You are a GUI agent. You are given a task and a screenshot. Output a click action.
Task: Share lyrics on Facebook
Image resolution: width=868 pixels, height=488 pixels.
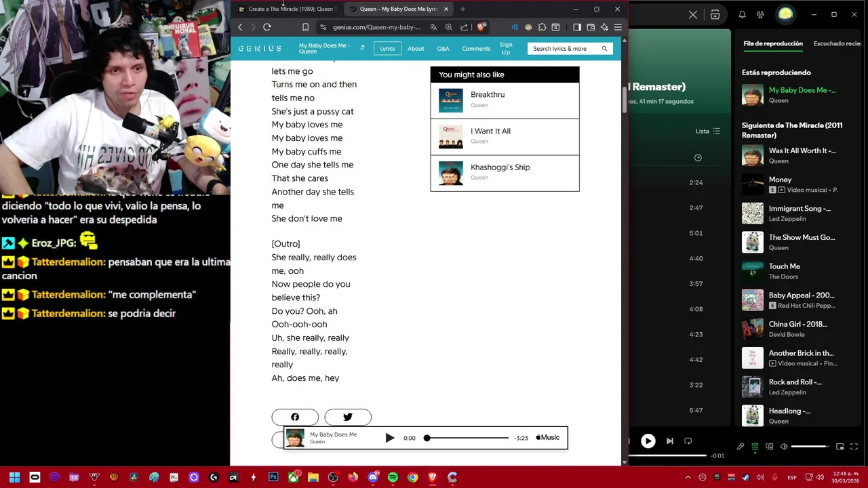(295, 417)
